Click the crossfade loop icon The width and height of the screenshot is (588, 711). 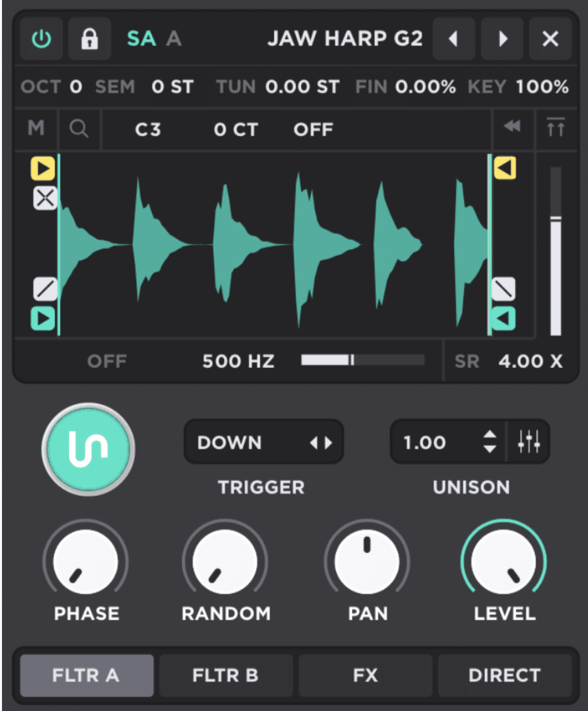click(45, 198)
